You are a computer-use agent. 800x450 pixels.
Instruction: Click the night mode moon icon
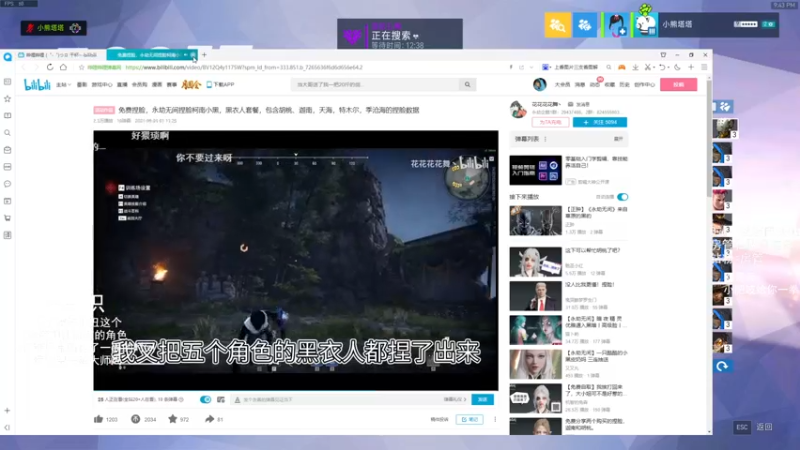(x=677, y=67)
